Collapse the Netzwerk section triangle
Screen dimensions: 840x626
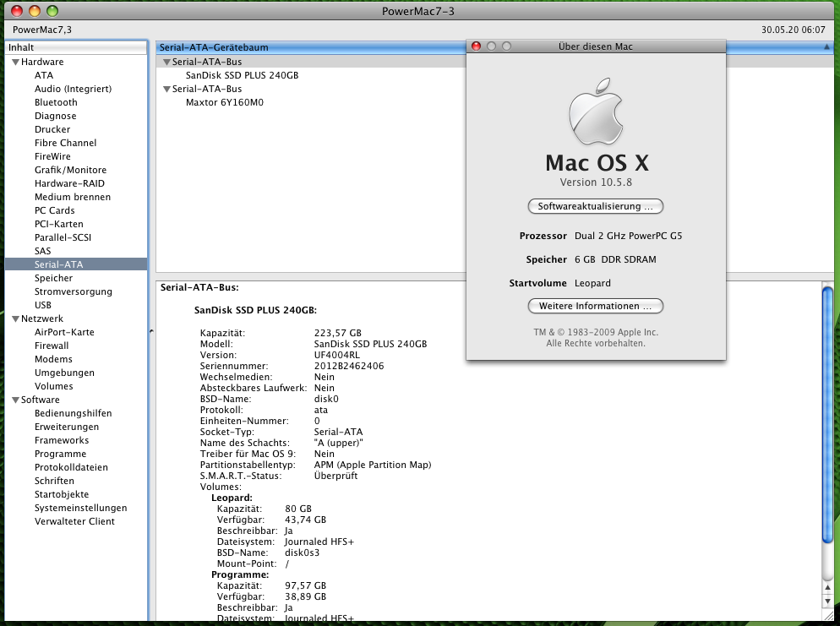15,319
